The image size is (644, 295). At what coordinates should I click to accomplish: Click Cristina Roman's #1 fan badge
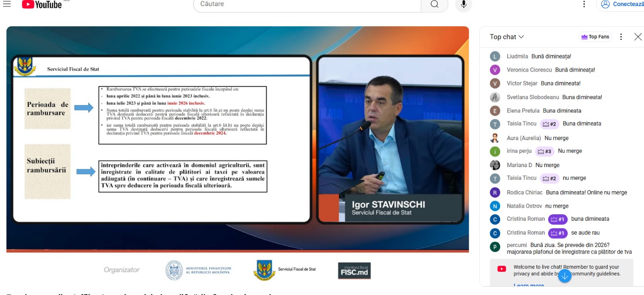coord(558,219)
